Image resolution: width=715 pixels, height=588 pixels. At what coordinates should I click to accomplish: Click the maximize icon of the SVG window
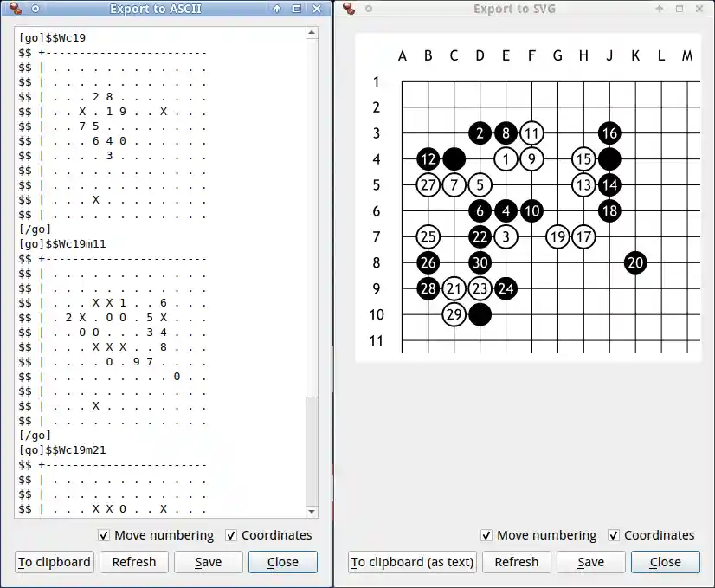(x=680, y=8)
